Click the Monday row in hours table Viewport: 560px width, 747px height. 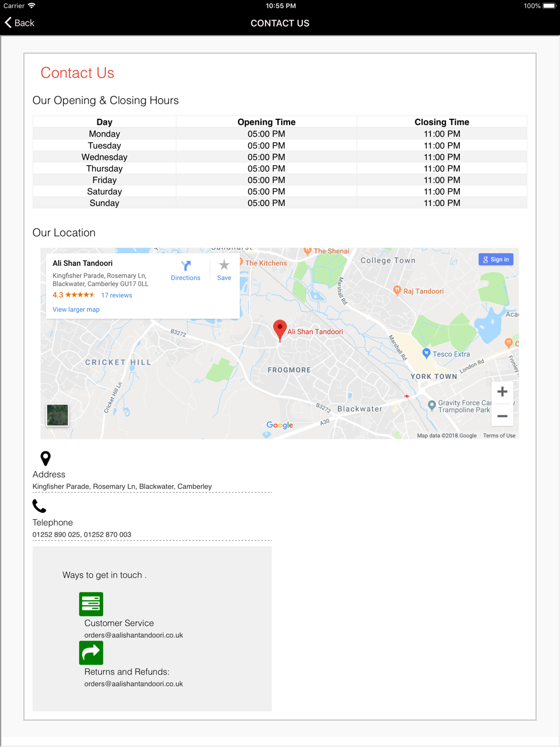(280, 134)
